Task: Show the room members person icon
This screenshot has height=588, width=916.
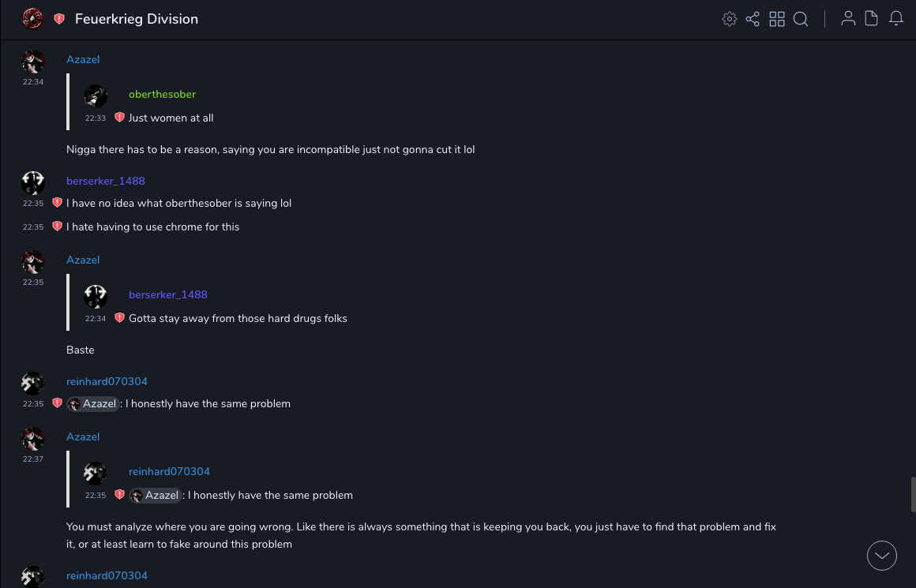Action: coord(848,19)
